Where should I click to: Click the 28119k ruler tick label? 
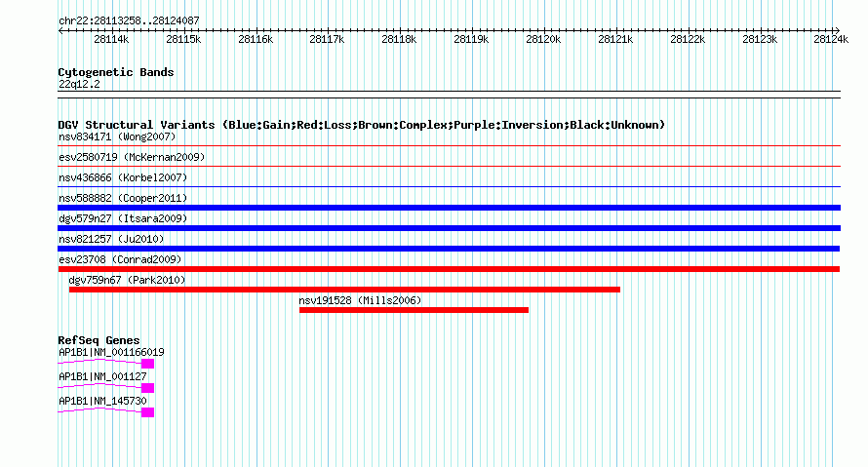point(471,39)
